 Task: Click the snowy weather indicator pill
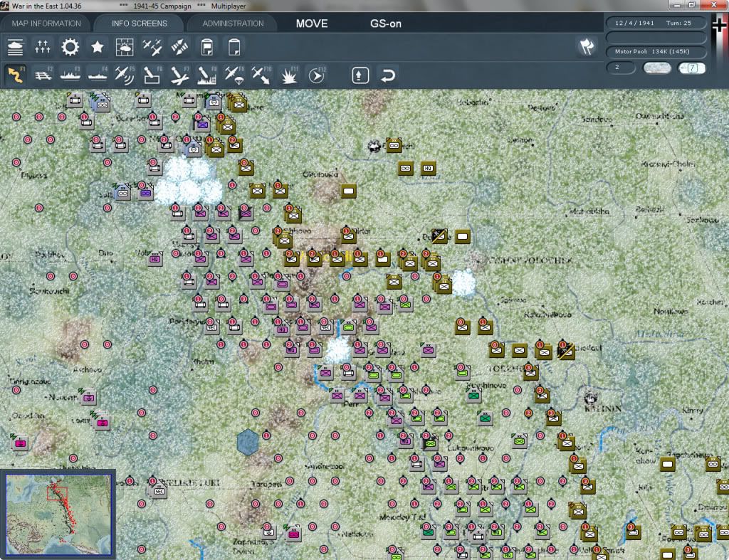[x=656, y=68]
